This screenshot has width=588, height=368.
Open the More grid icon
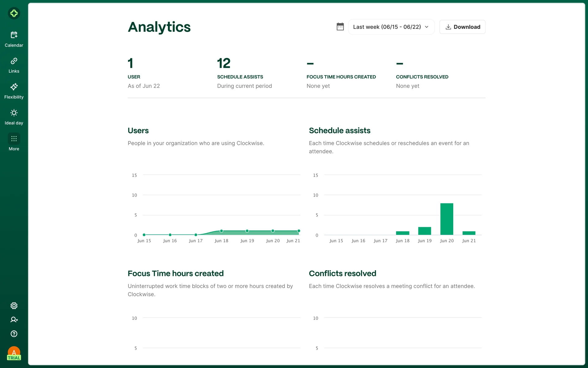point(14,139)
